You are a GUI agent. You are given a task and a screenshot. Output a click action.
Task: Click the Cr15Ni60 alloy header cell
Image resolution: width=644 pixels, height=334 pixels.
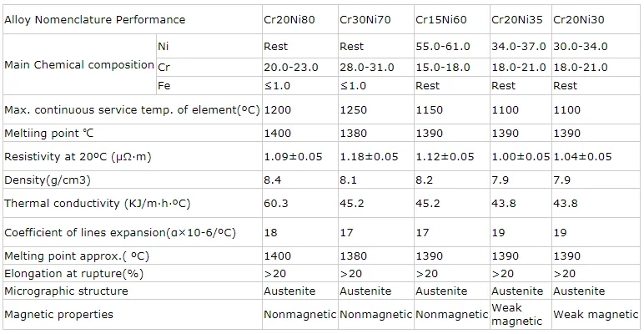click(440, 19)
